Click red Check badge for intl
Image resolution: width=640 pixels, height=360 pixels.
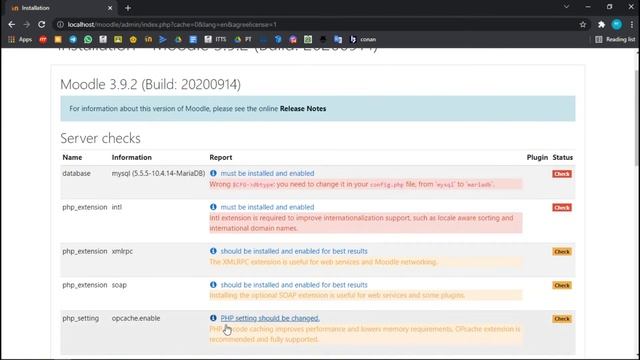click(562, 208)
